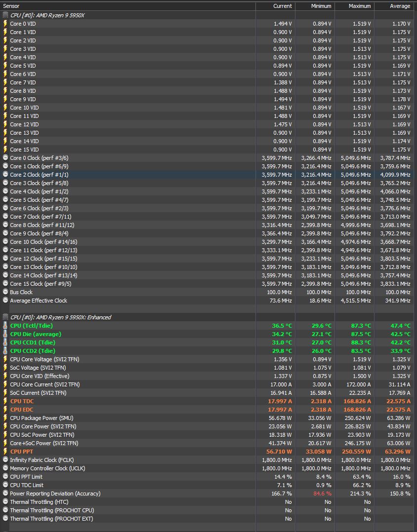Click the lightning icon beside Core 15 VID

coord(5,149)
